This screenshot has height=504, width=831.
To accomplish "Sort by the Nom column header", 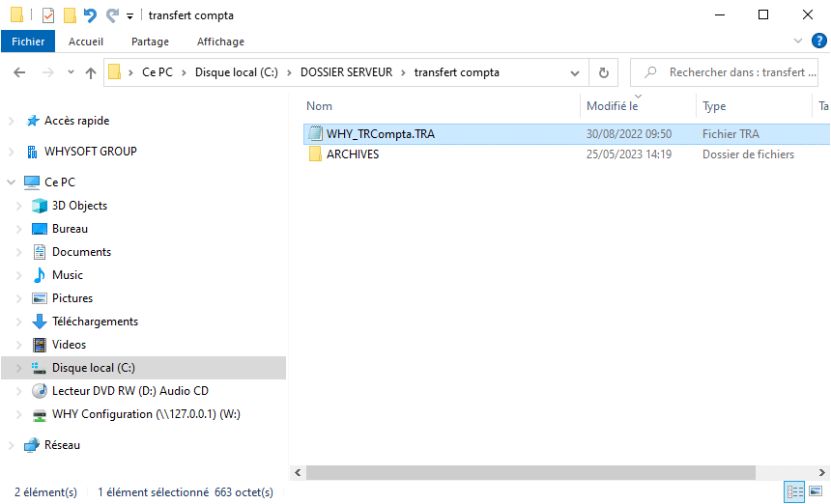I will 319,106.
